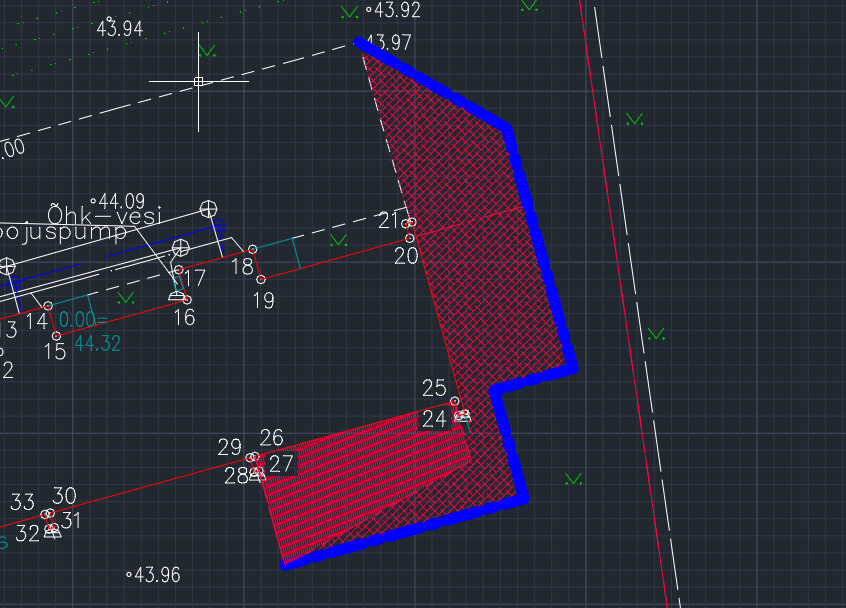Click the station symbol next to point 28

point(257,474)
